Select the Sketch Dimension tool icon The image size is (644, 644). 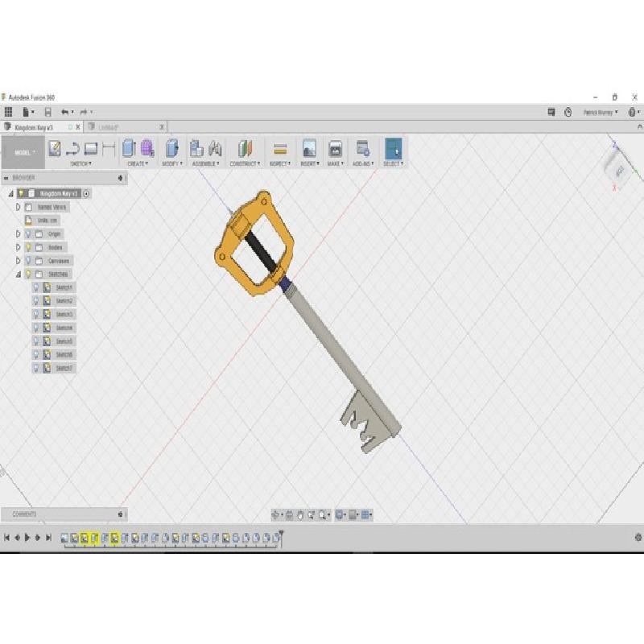[x=109, y=148]
